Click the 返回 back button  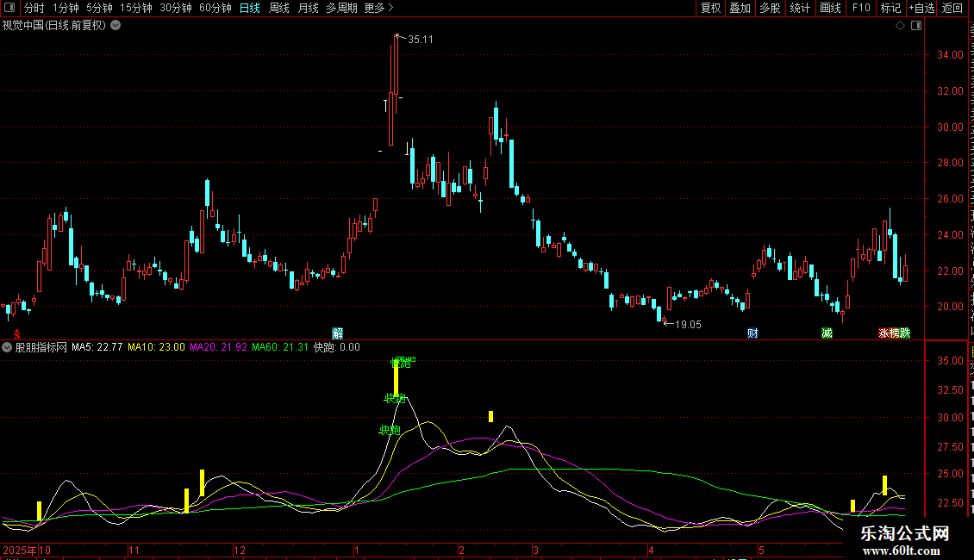pyautogui.click(x=952, y=8)
